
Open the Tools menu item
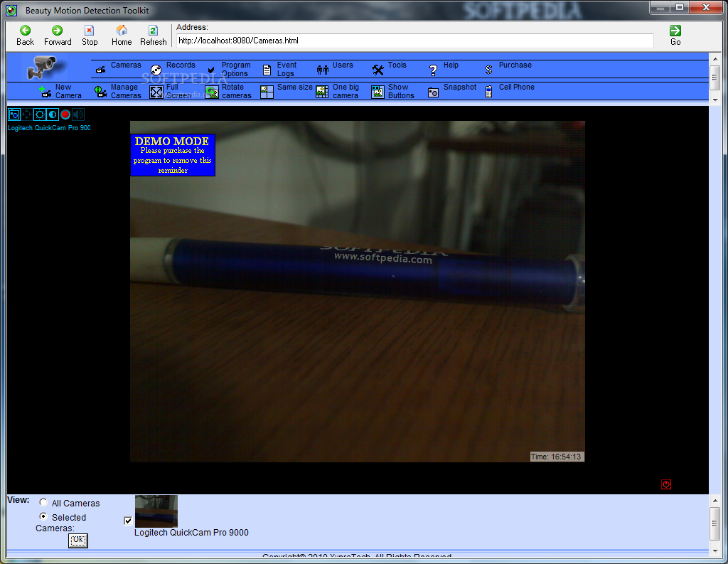click(397, 65)
